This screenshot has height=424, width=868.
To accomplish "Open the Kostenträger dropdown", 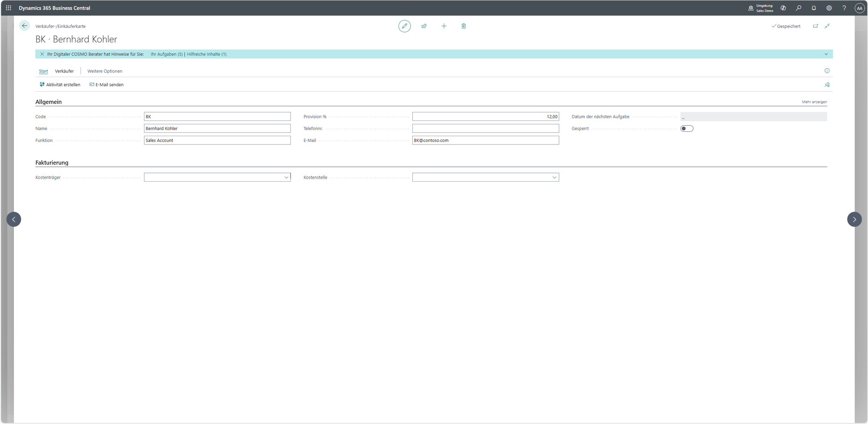I will click(x=286, y=177).
